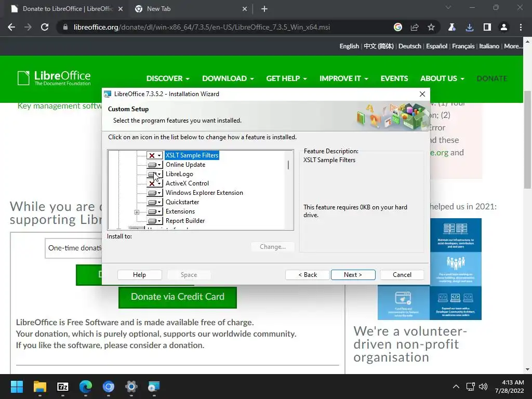Open the Windows Explorer Extension install icon dropdown
Screen dimensions: 532x399
154,193
